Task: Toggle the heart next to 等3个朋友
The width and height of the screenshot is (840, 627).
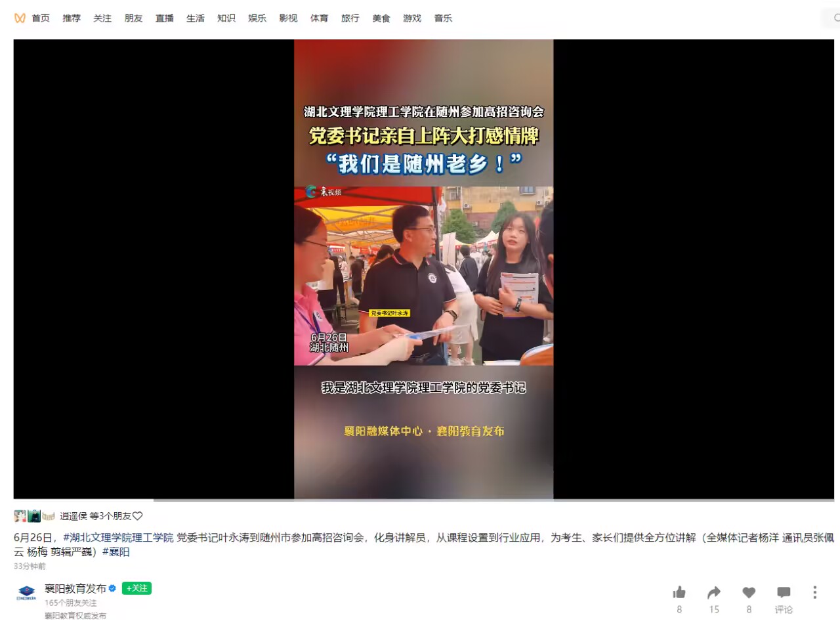Action: [x=138, y=516]
